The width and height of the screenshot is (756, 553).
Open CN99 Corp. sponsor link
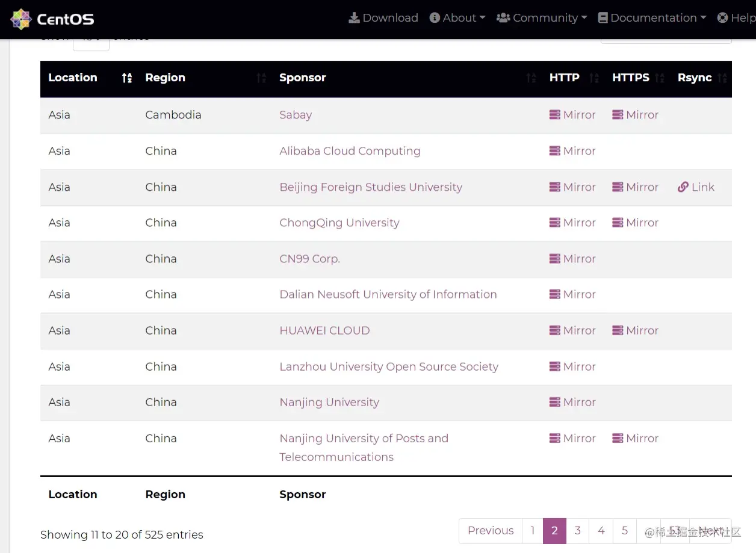pos(309,259)
